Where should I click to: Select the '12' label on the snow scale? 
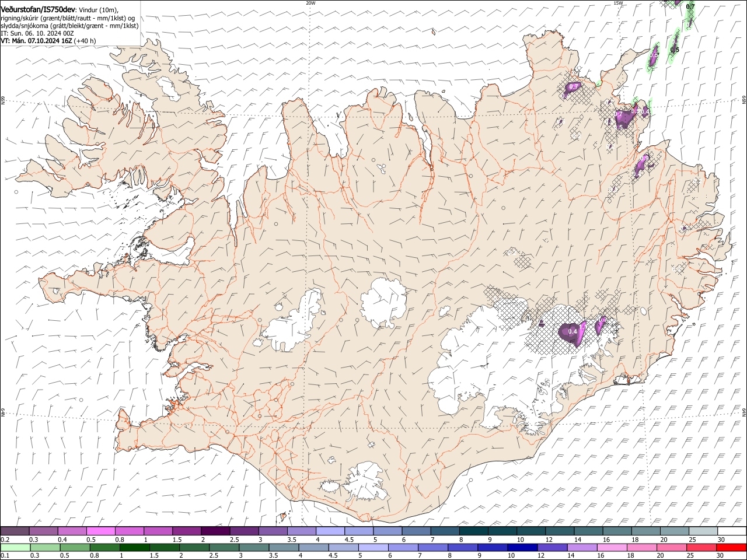coord(549,539)
